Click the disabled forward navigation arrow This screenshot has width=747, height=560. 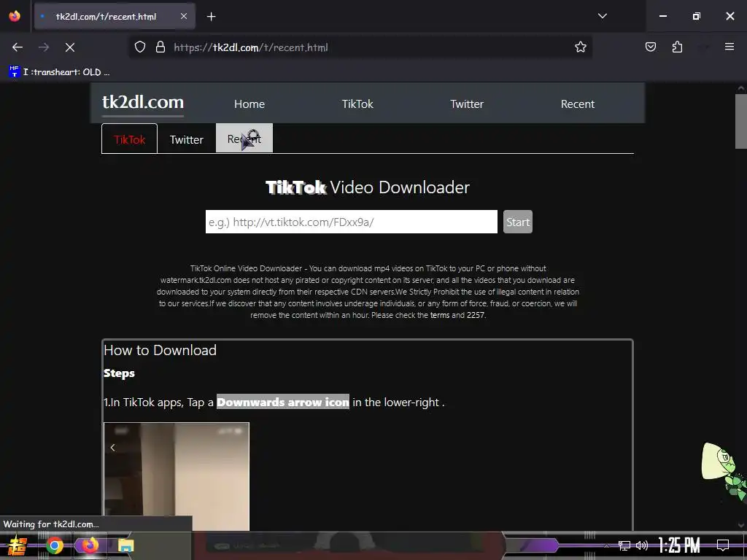44,47
